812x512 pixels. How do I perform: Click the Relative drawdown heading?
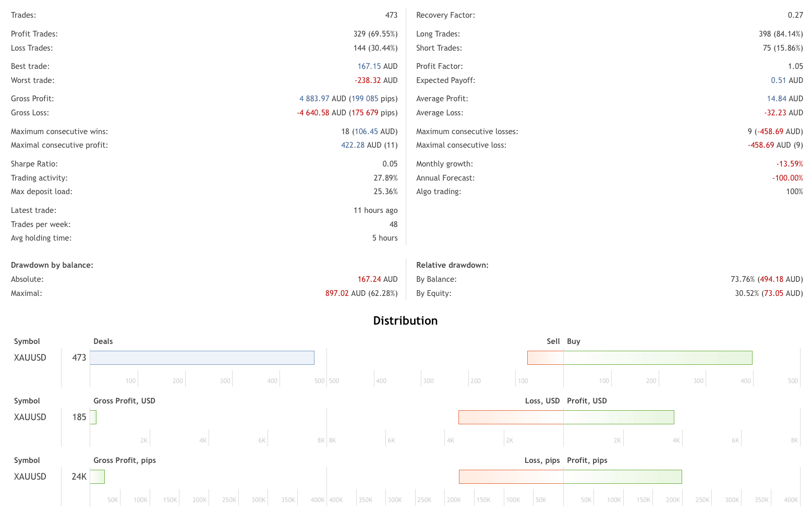(x=452, y=265)
